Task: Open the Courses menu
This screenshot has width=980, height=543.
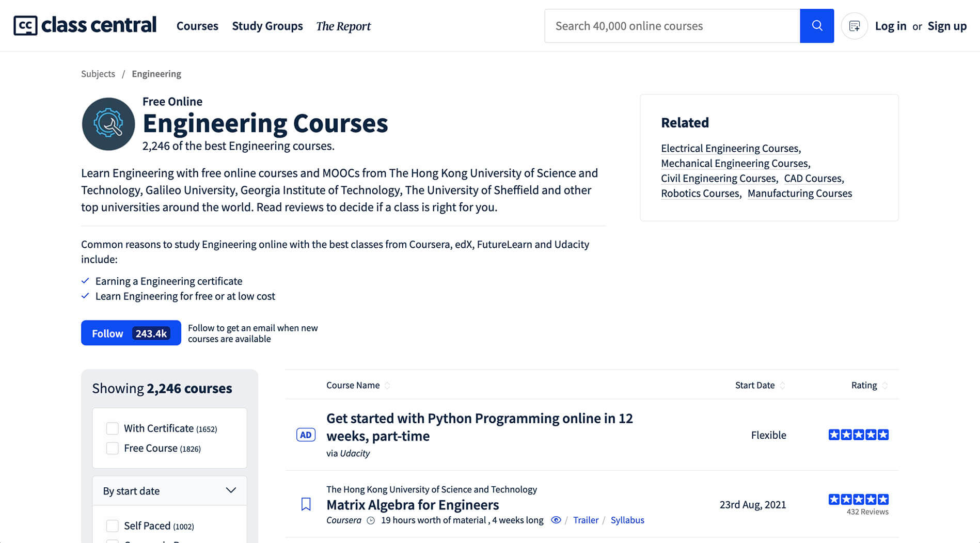Action: pyautogui.click(x=197, y=26)
